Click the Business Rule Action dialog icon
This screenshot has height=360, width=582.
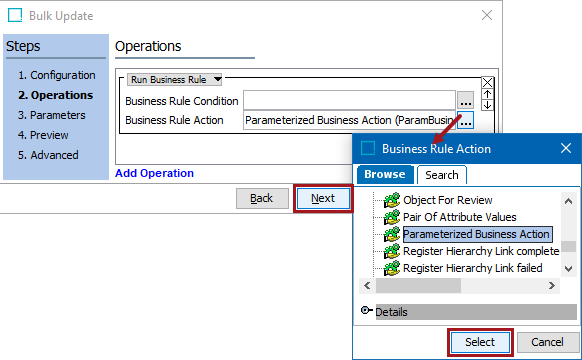click(x=368, y=148)
